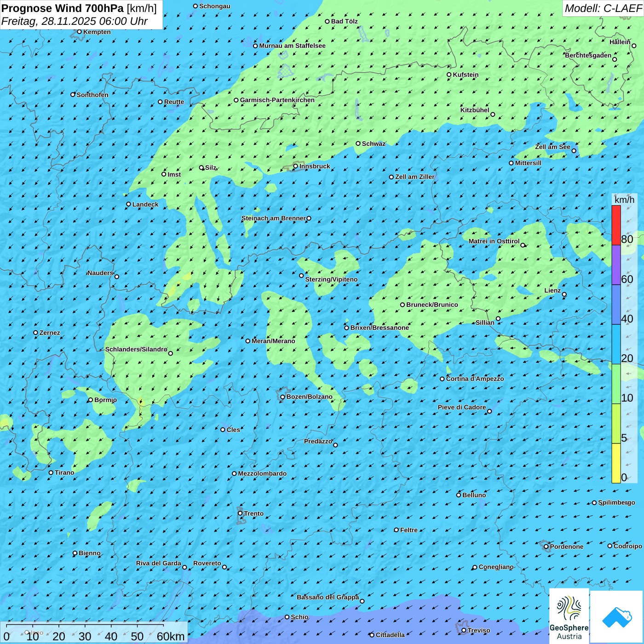Click the 'Schio' label
Viewport: 644px width, 644px height.
[x=299, y=617]
